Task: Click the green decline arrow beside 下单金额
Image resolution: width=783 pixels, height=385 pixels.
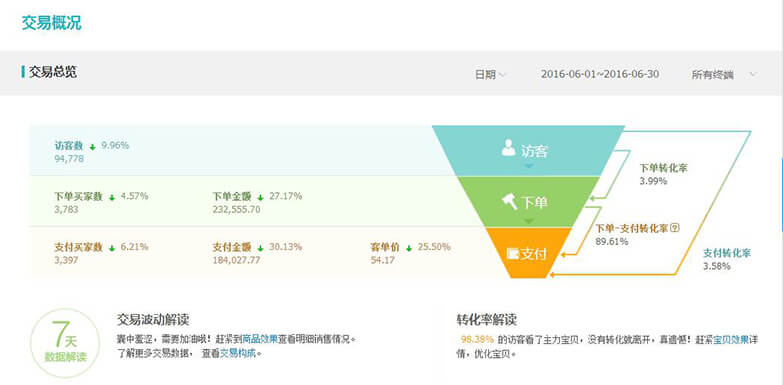Action: point(260,197)
